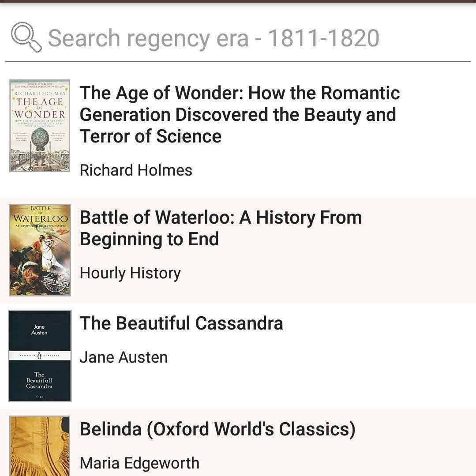Tap the Battle of Waterloo cover image
476x476 pixels.
point(40,250)
